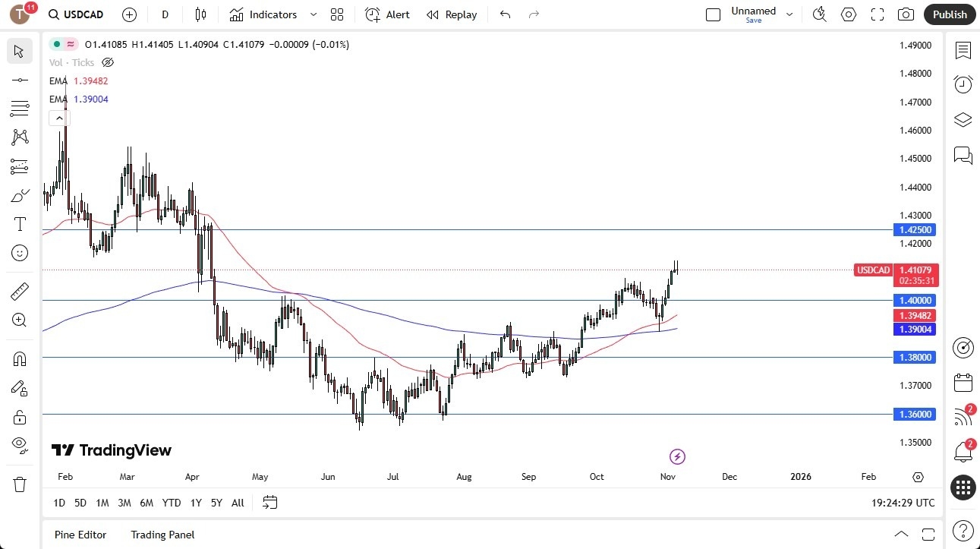Click the Publish button
Viewport: 980px width, 549px height.
click(x=949, y=14)
